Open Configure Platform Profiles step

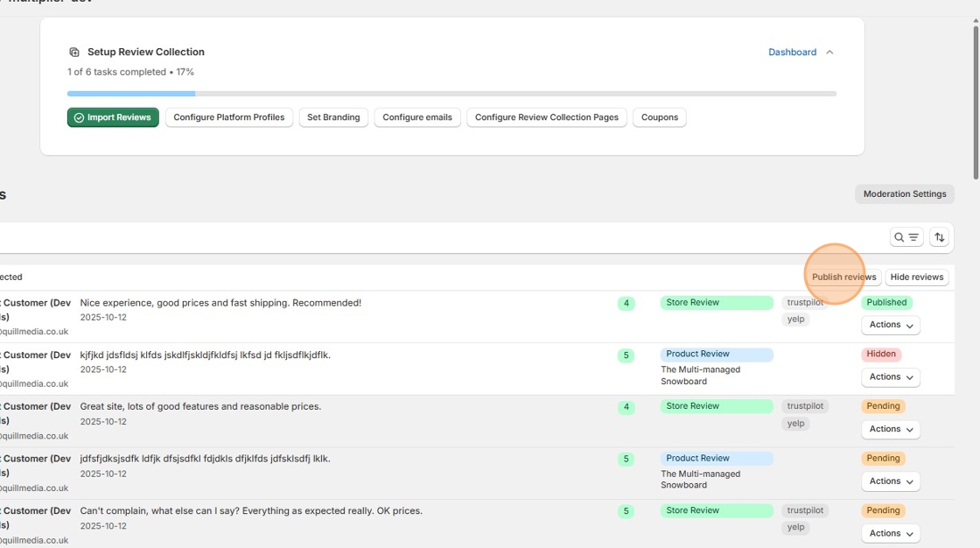tap(229, 117)
